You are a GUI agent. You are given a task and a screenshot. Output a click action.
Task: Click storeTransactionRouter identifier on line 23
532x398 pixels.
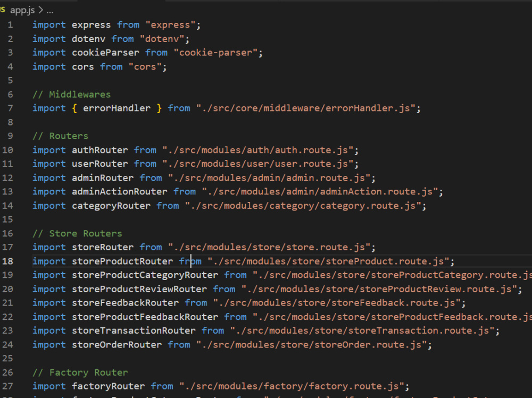pos(134,331)
